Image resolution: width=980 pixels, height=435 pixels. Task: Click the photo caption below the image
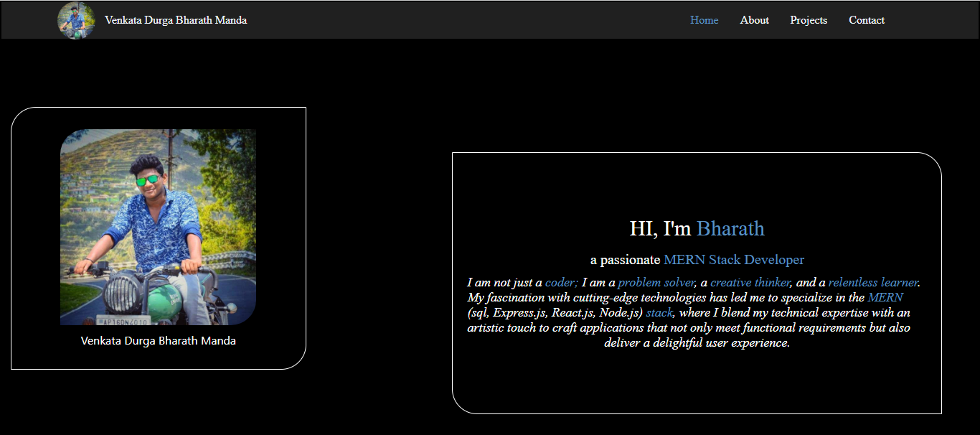point(159,340)
